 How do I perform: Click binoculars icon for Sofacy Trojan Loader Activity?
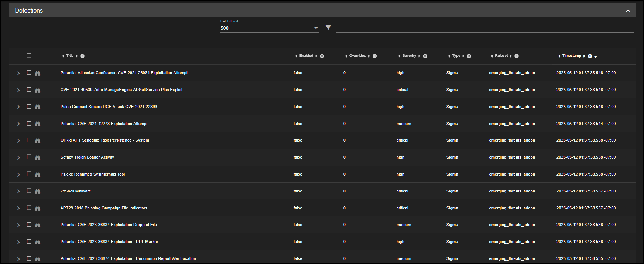point(38,157)
